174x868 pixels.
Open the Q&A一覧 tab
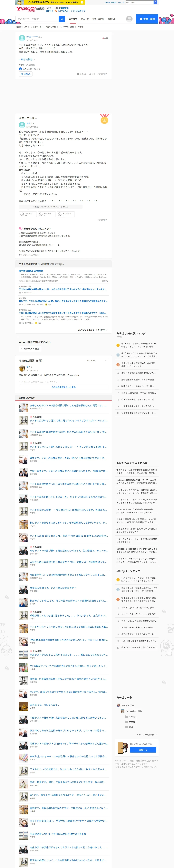(85, 19)
